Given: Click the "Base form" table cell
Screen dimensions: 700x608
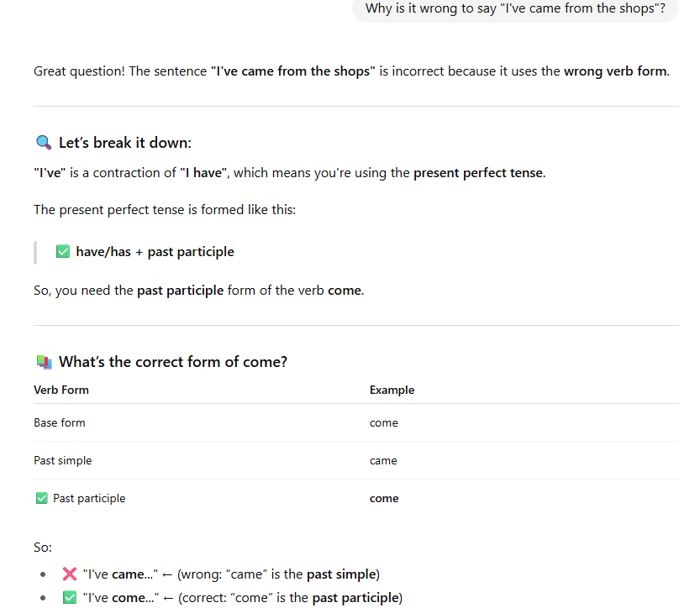Looking at the screenshot, I should [x=60, y=423].
